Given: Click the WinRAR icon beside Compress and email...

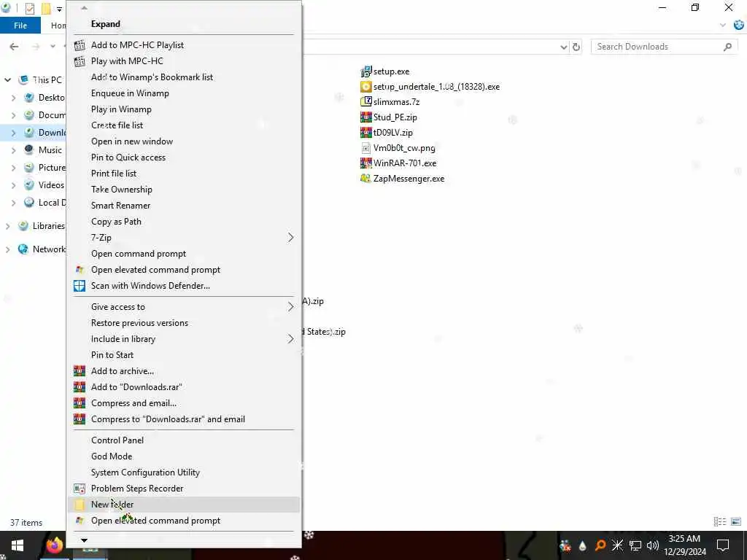Looking at the screenshot, I should [x=80, y=403].
